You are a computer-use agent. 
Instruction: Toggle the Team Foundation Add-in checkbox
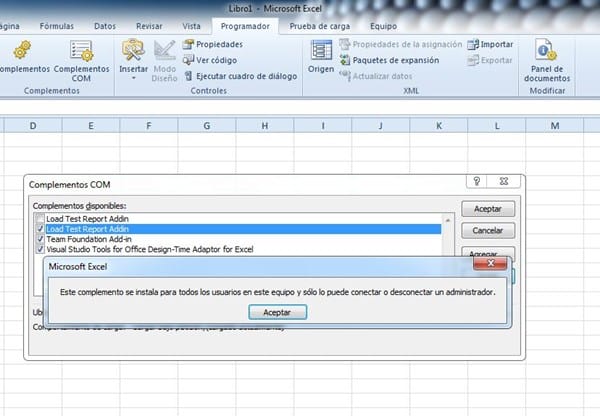[39, 239]
